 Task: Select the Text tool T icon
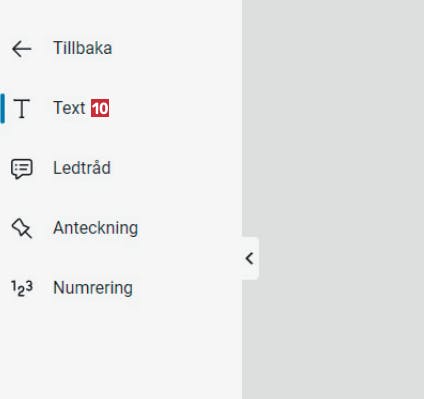pyautogui.click(x=22, y=108)
